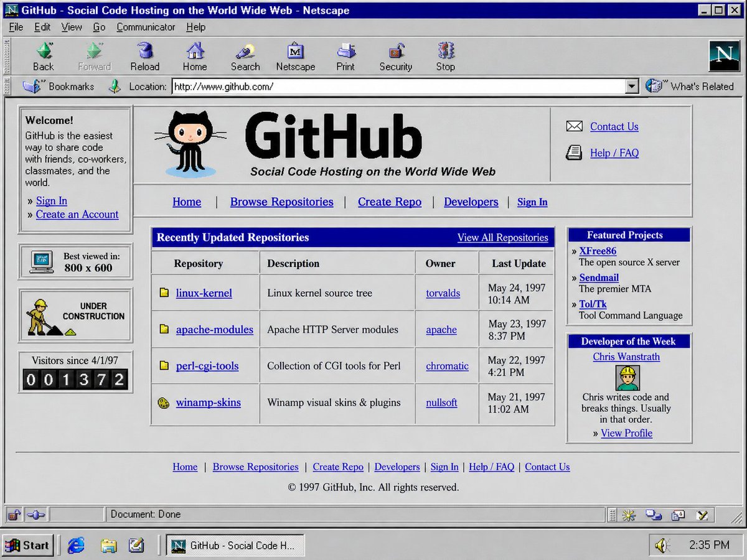Viewport: 747px width, 560px height.
Task: Click the Back toolbar button
Action: pos(44,57)
